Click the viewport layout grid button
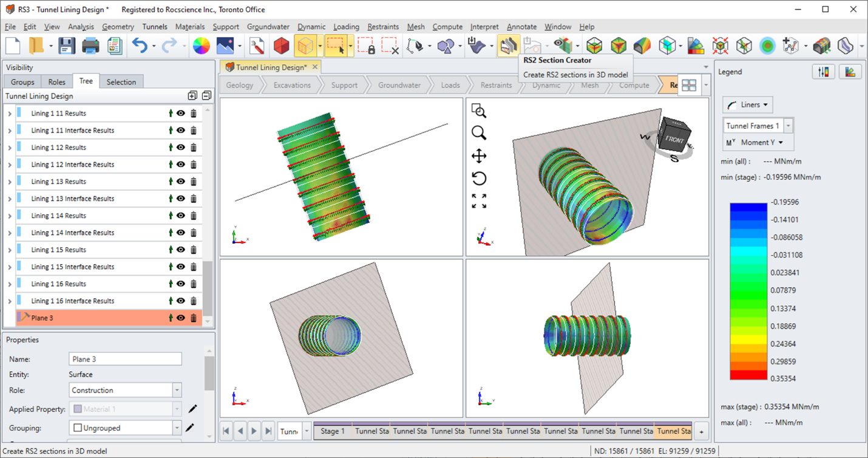This screenshot has width=868, height=458. pos(688,85)
